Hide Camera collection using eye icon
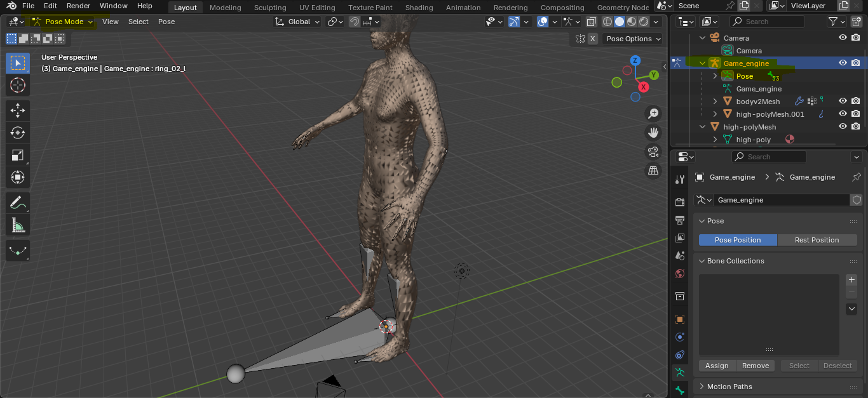 843,37
